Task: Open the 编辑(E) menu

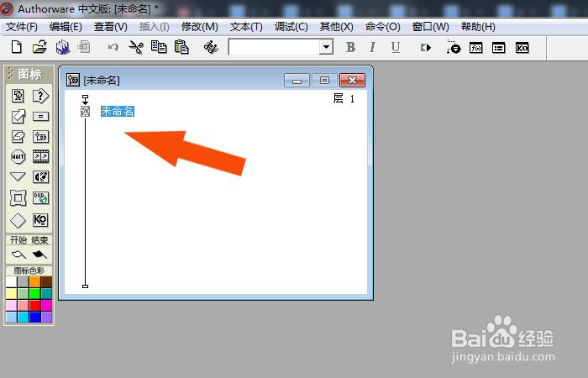Action: click(x=66, y=27)
